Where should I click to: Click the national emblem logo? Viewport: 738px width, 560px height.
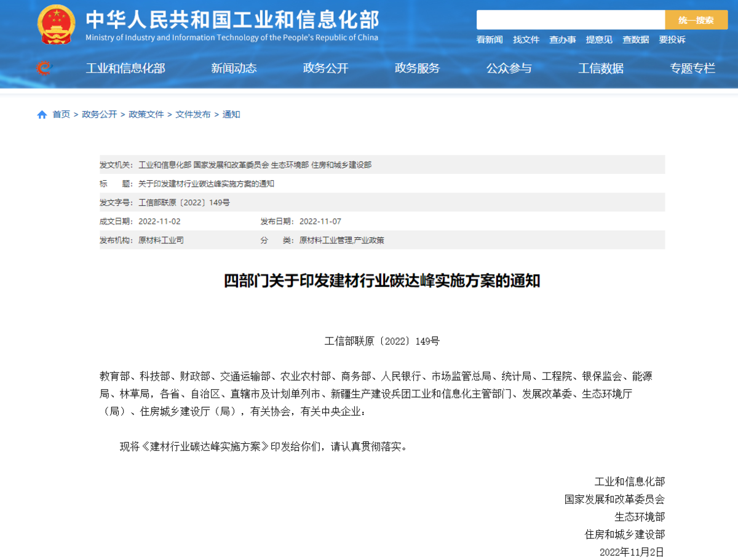(x=56, y=25)
